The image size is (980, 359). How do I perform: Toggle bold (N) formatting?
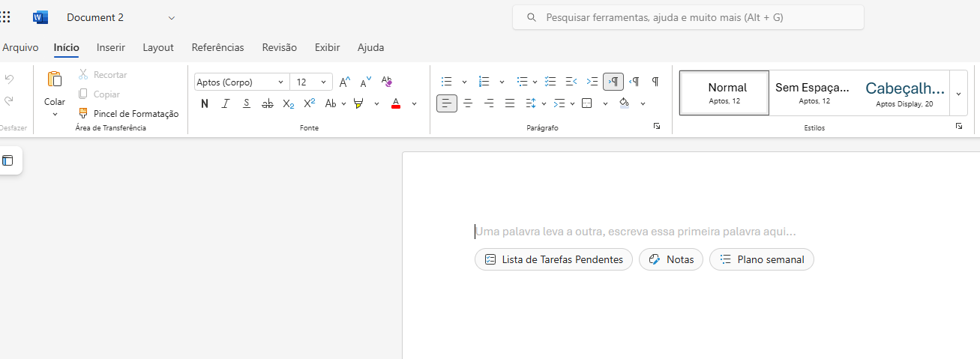pyautogui.click(x=205, y=103)
